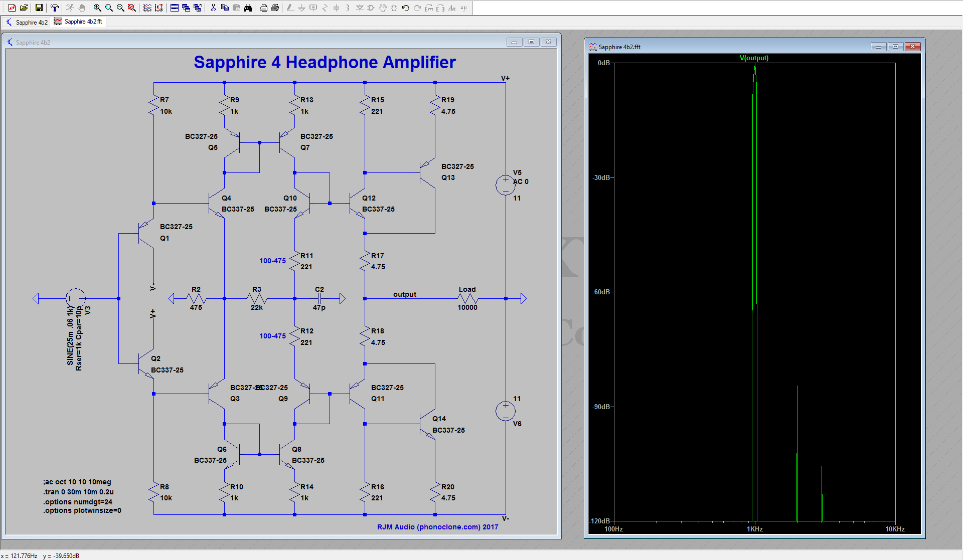Open the component gate icon
963x560 pixels.
click(371, 8)
